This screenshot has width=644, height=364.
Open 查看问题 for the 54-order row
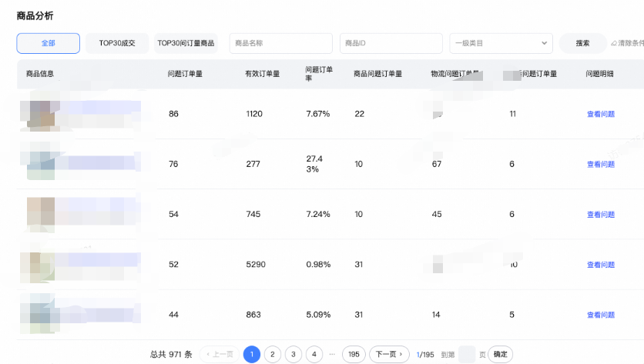[600, 215]
